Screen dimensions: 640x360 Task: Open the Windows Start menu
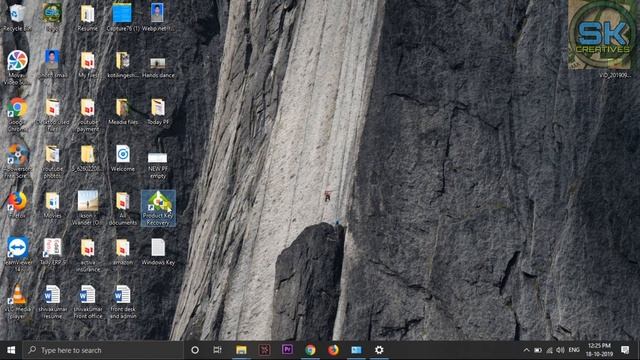click(11, 350)
